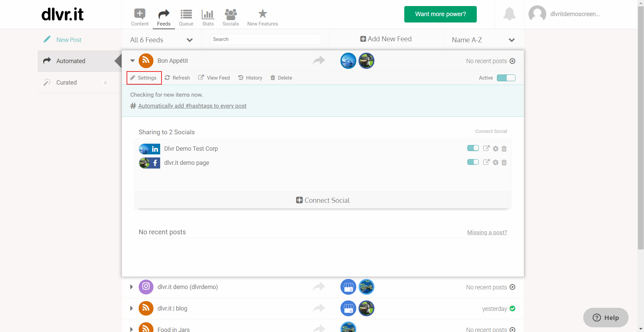Click Bon Appétit No recent posts status icon
Screen dimensions: 644x332
(x=512, y=61)
